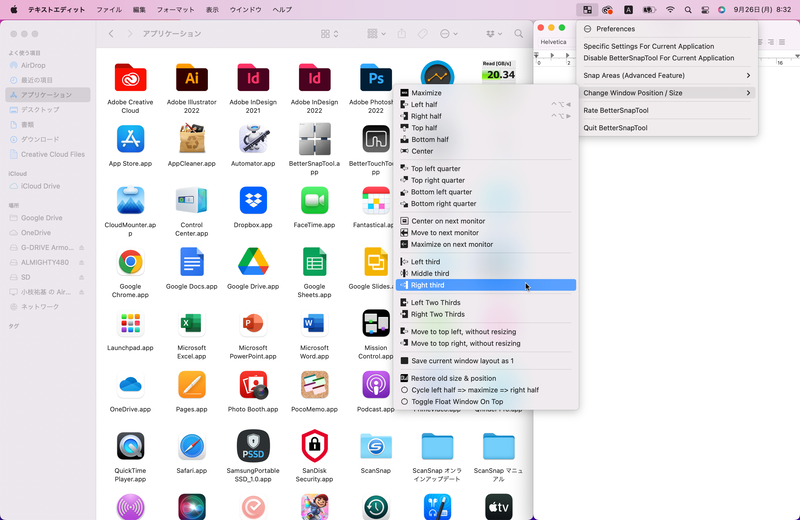Select iCloud Drive in sidebar
Viewport: 800px width, 520px height.
48,186
